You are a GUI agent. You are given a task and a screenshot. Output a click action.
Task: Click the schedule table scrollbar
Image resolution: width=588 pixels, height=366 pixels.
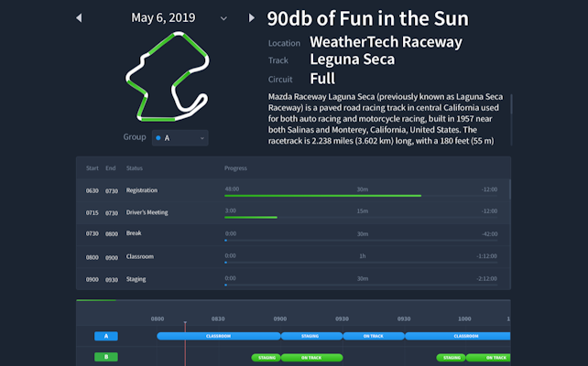(509, 189)
